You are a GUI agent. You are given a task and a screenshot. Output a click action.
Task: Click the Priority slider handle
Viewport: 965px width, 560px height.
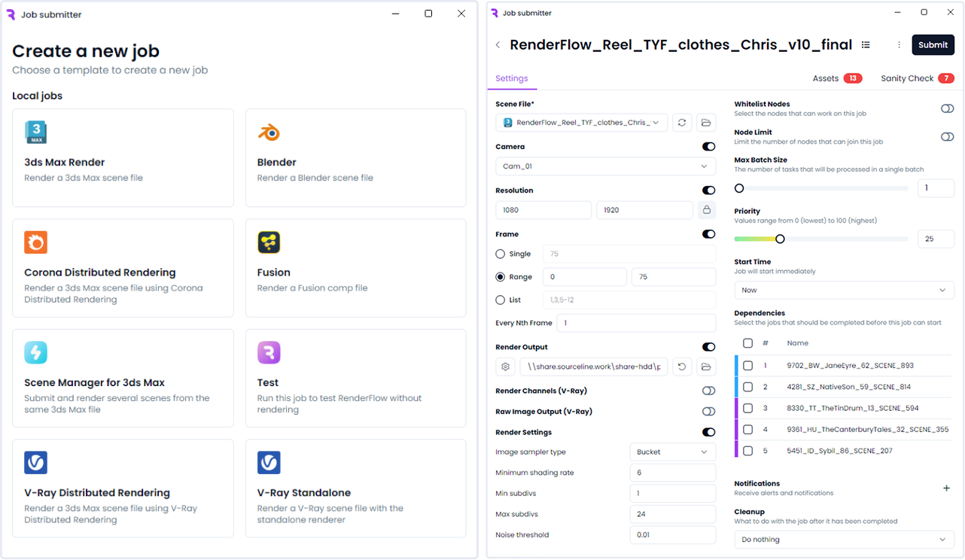click(780, 239)
